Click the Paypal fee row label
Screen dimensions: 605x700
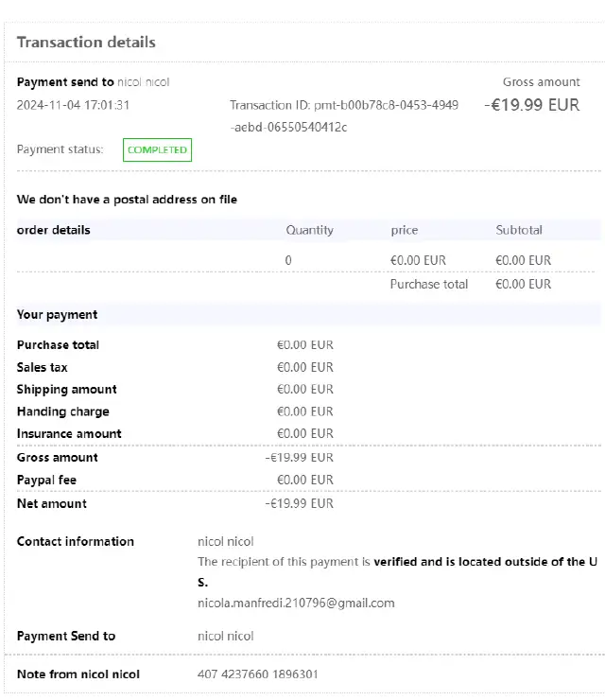pyautogui.click(x=46, y=480)
